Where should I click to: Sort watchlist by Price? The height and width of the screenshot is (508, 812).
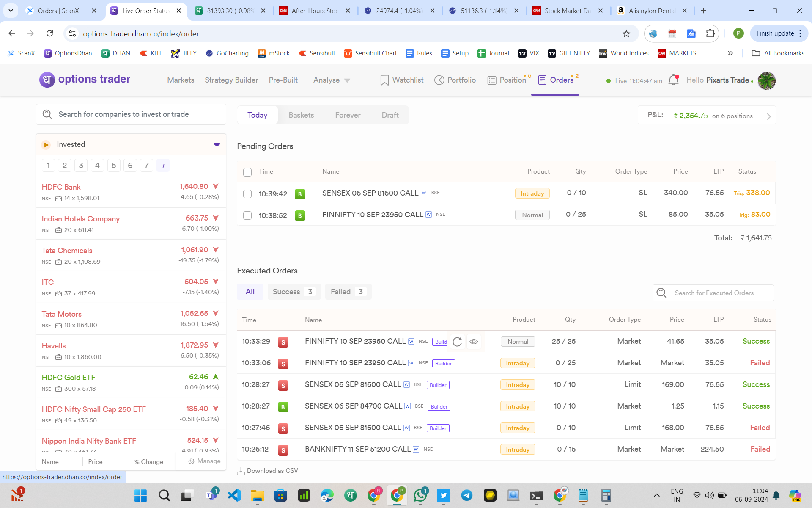tap(95, 462)
